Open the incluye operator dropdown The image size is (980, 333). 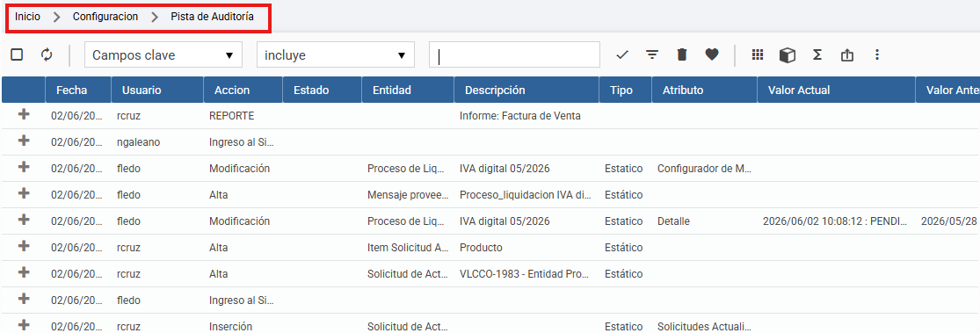336,55
